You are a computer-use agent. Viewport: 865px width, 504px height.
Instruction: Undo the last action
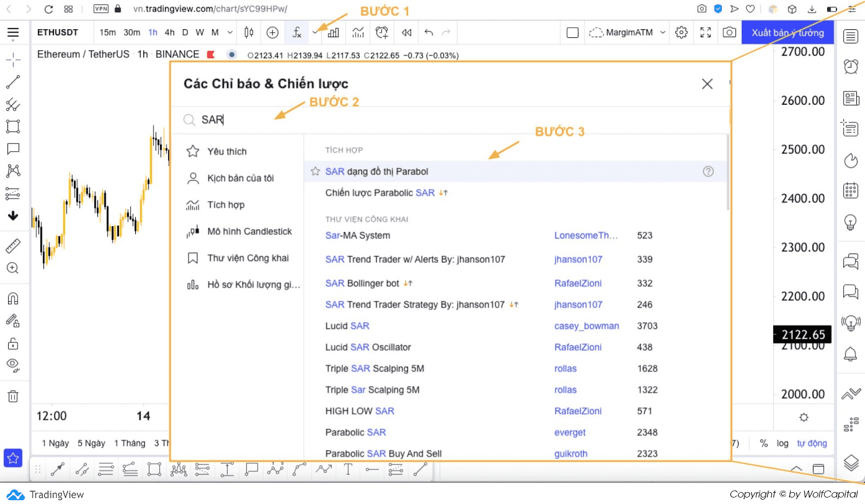[x=429, y=32]
